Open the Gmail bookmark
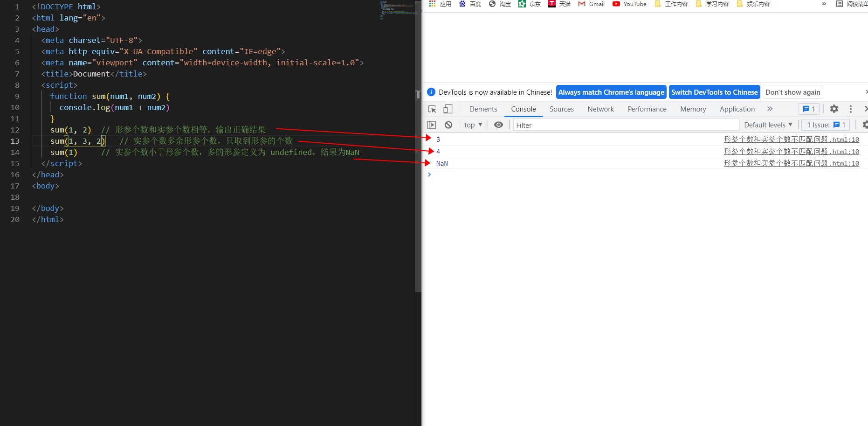The image size is (868, 426). 591,4
